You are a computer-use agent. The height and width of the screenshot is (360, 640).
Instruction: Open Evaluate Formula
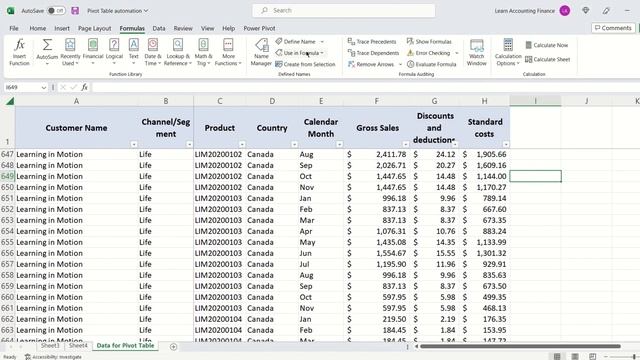[431, 64]
